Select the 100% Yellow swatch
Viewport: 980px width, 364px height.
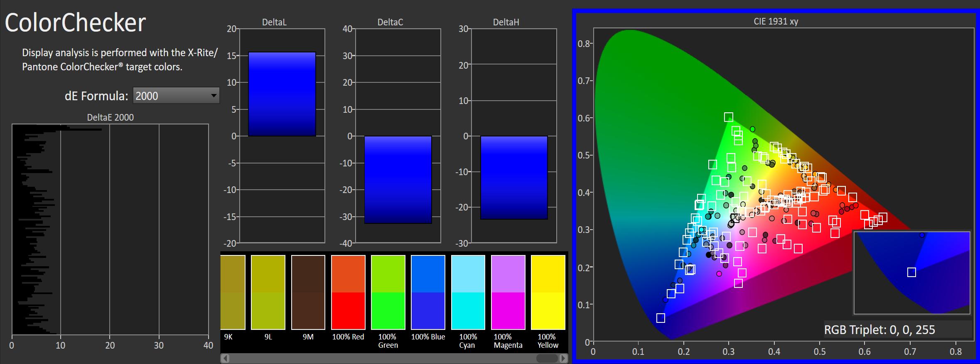[548, 292]
